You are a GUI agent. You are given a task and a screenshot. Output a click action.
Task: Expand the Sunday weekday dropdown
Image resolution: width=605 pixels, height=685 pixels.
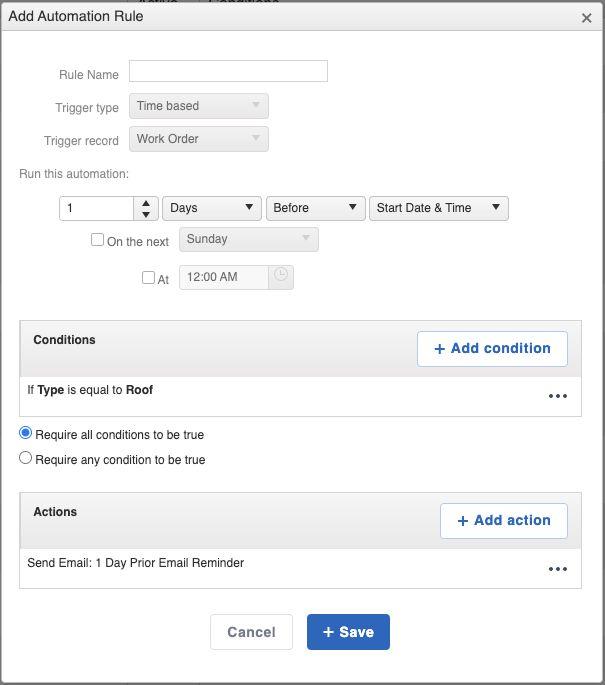[x=248, y=239]
